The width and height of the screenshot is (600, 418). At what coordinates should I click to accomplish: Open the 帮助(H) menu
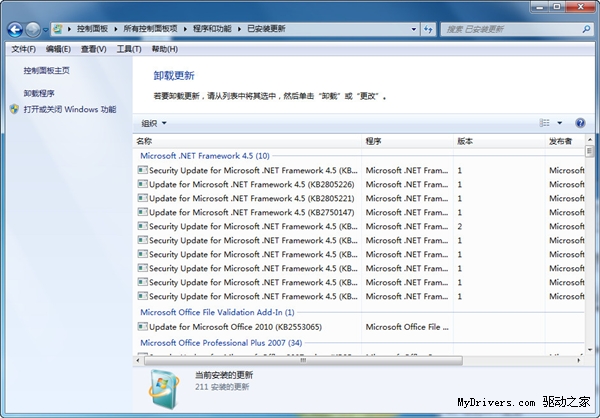[165, 49]
